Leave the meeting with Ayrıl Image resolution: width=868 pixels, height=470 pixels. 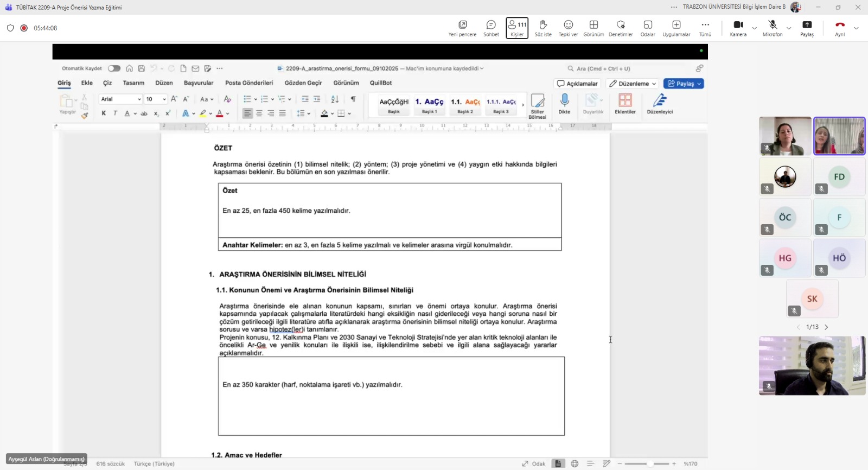pos(840,28)
